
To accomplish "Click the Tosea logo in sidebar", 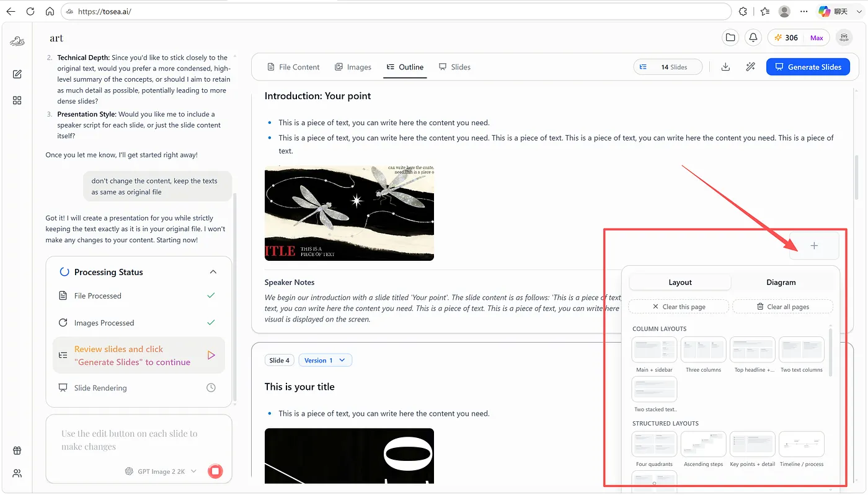I will point(17,42).
